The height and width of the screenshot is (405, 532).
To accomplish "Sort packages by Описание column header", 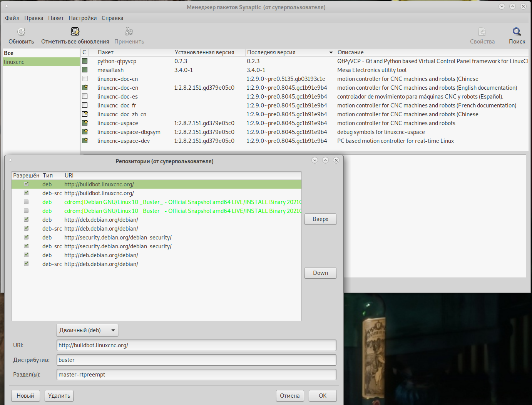I will click(432, 52).
